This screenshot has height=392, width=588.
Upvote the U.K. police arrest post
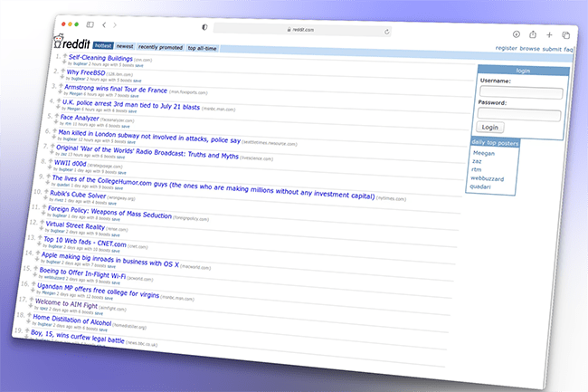(59, 100)
